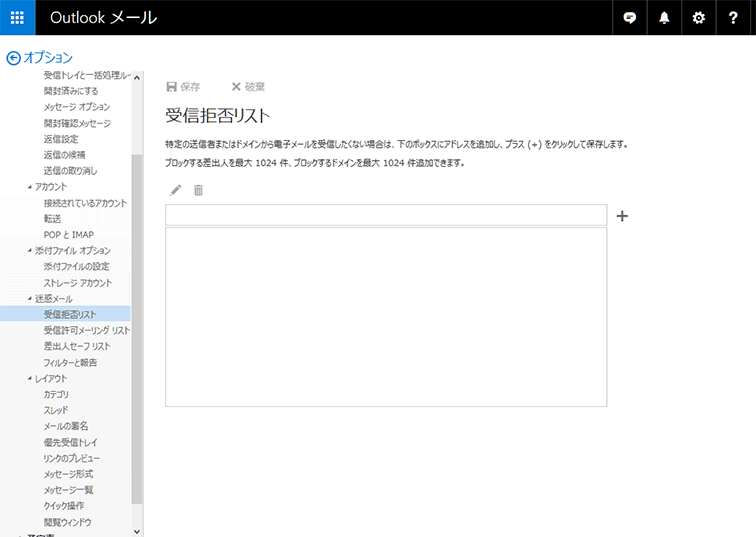Viewport: 756px width, 537px height.
Task: Open スレッド settings
Action: (x=56, y=410)
